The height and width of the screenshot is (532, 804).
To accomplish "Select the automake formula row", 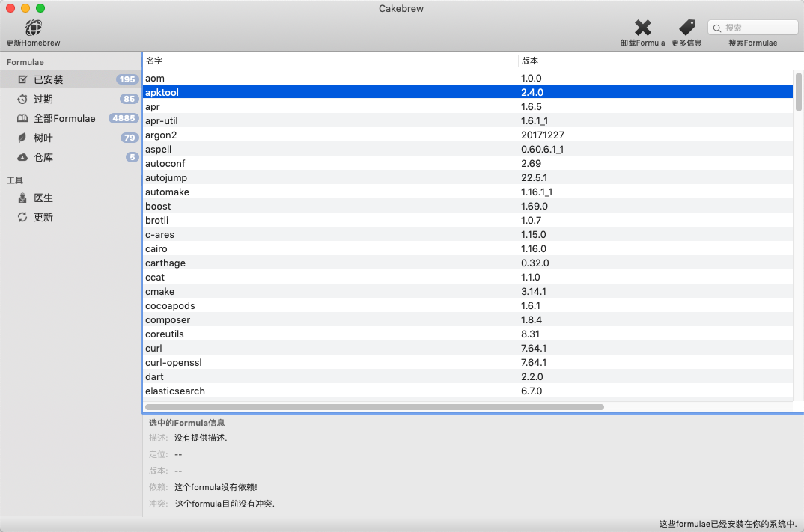I will (468, 192).
